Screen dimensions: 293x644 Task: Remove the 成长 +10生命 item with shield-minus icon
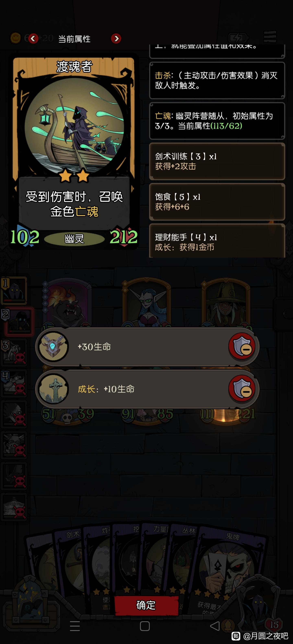click(242, 388)
